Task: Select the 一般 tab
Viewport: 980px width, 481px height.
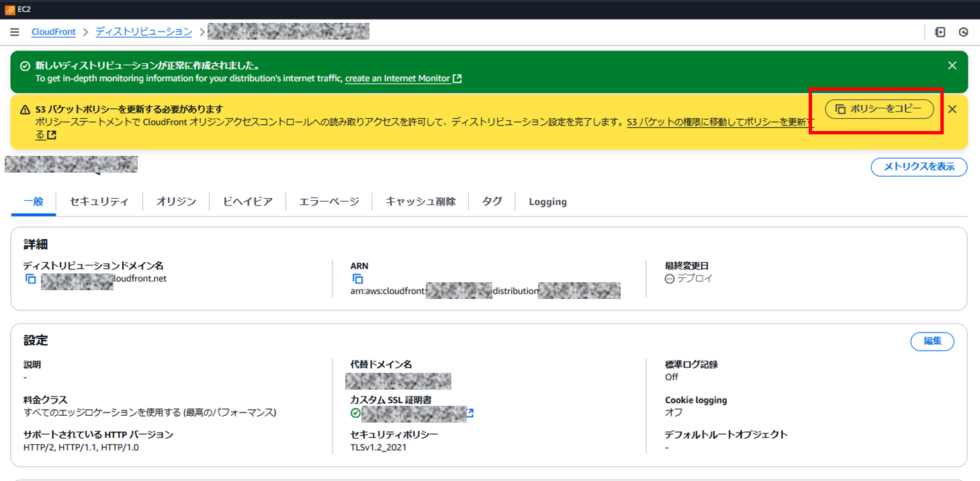Action: [x=34, y=202]
